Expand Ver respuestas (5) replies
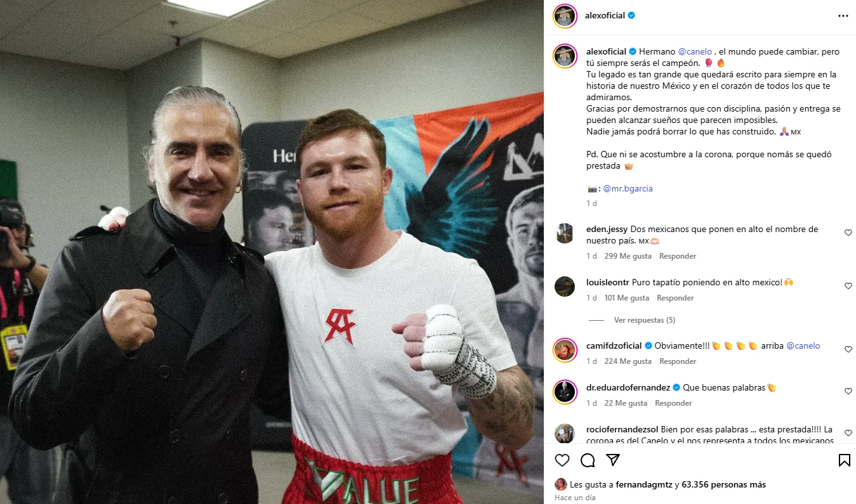This screenshot has width=856, height=504. 644,320
